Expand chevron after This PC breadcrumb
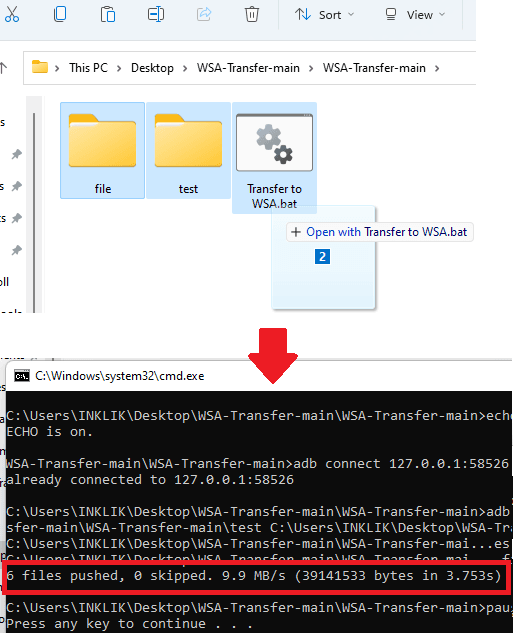 pyautogui.click(x=119, y=68)
